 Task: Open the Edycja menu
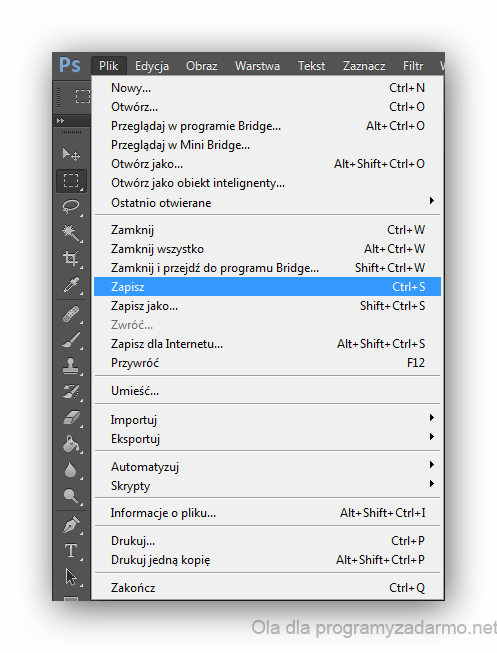point(152,66)
